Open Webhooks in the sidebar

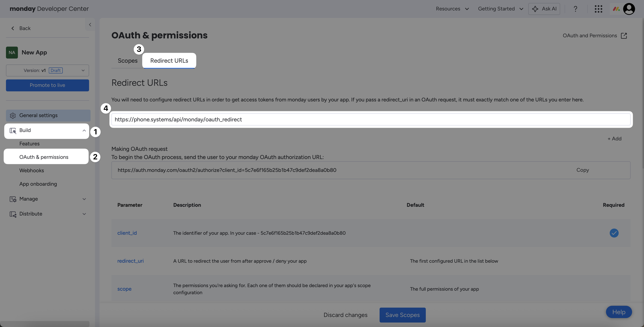click(32, 171)
